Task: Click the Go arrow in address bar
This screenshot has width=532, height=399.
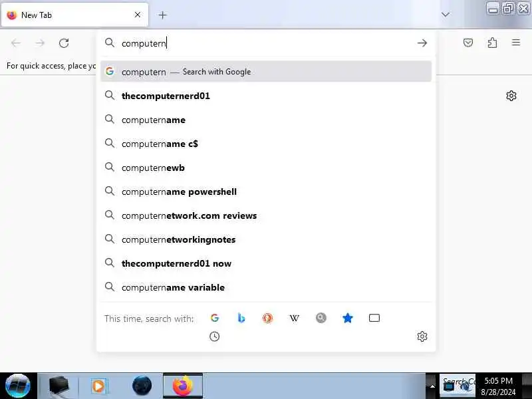Action: (x=422, y=43)
